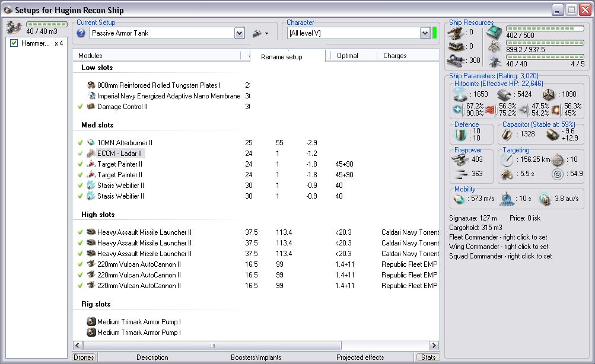Click Fleet Commander - right click to set
Image resolution: width=595 pixels, height=364 pixels.
tap(498, 237)
